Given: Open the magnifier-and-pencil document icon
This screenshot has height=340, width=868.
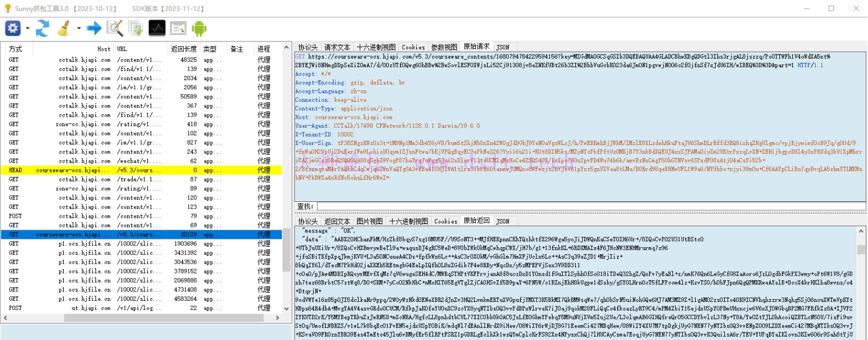Looking at the screenshot, I should (115, 27).
